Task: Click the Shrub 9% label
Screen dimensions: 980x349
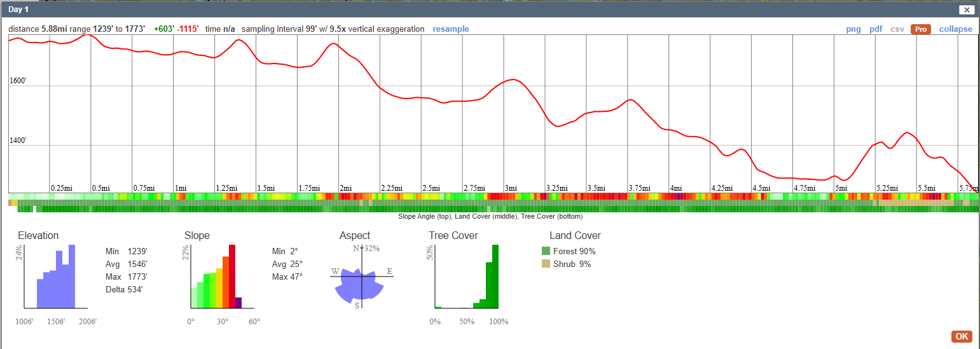Action: [x=572, y=264]
